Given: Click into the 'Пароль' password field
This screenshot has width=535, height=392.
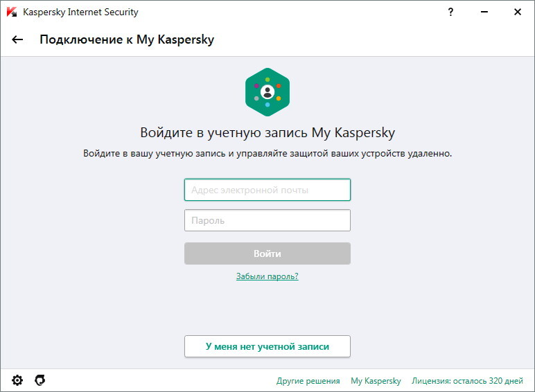Looking at the screenshot, I should (x=267, y=220).
